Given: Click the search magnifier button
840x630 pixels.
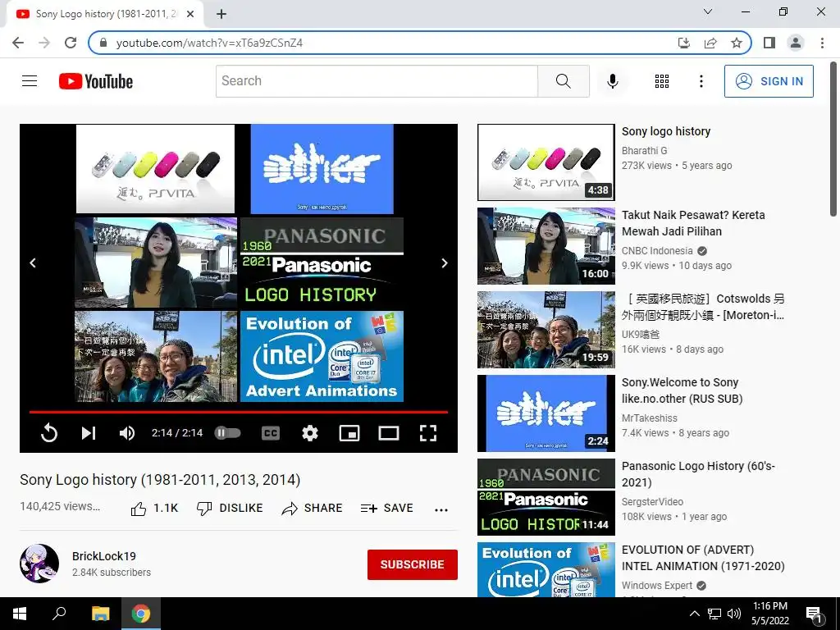Looking at the screenshot, I should (563, 81).
